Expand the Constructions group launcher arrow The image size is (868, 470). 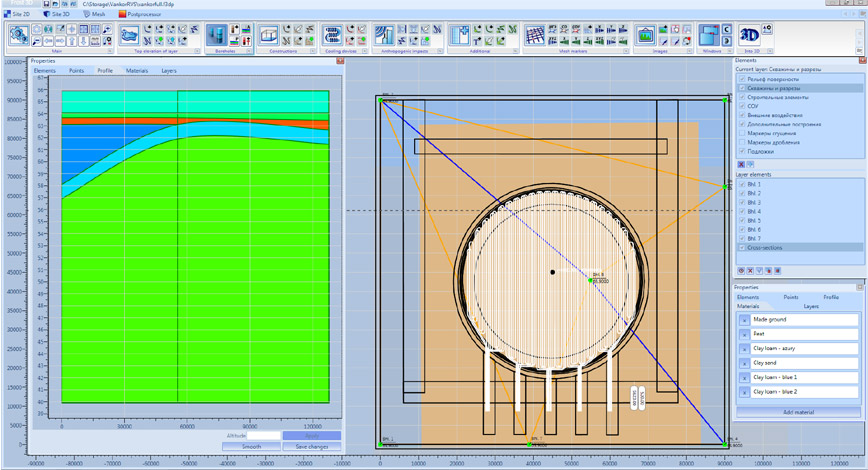pyautogui.click(x=312, y=51)
